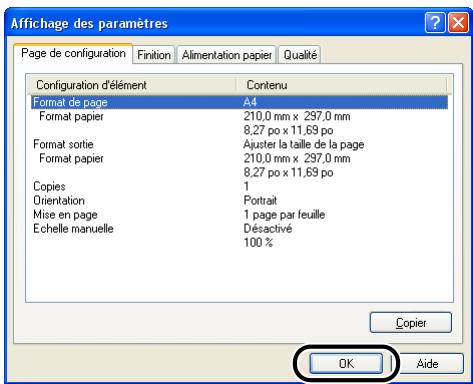
Task: Select the Format sortie row
Action: point(239,144)
